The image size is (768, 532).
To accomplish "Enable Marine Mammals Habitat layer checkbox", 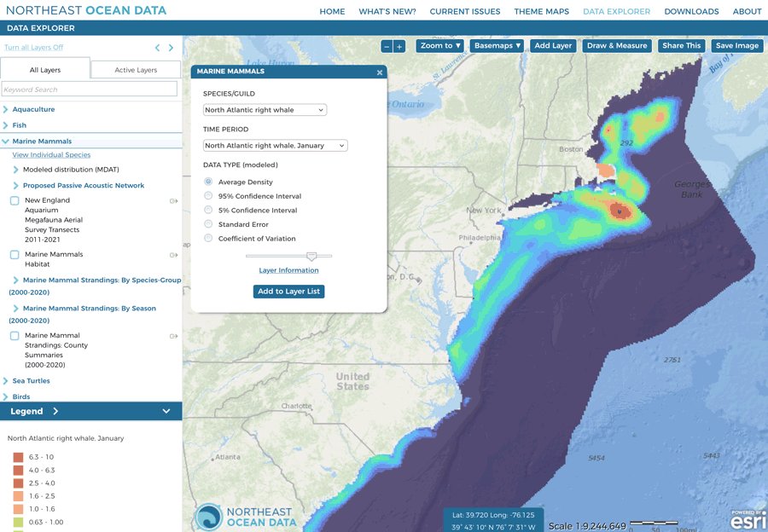I will pos(15,255).
